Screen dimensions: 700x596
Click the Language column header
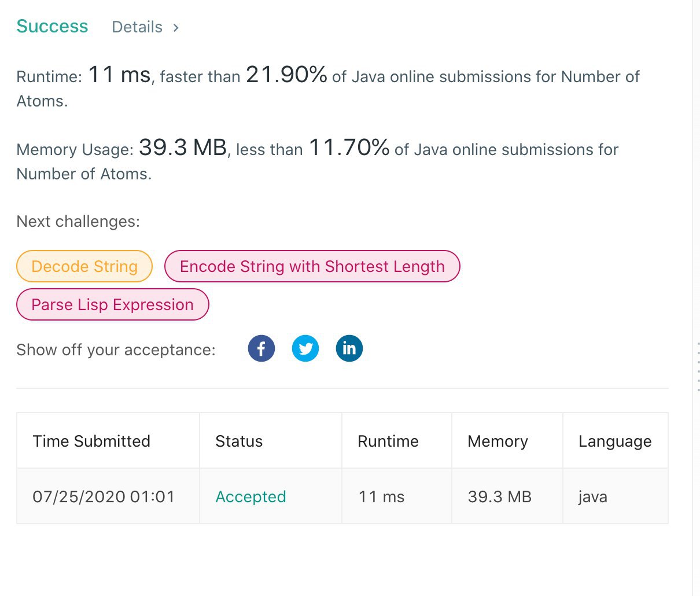tap(616, 441)
